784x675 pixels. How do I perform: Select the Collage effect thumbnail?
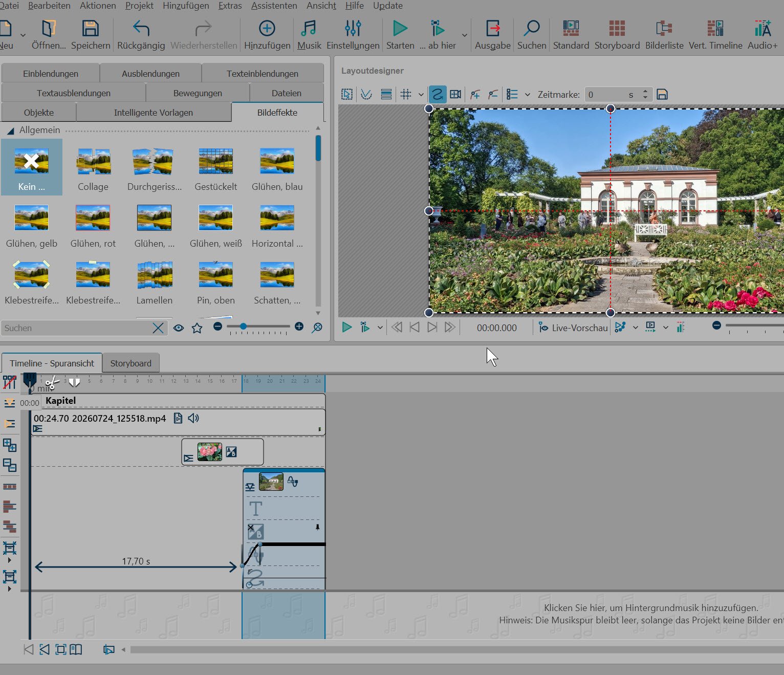pos(93,168)
